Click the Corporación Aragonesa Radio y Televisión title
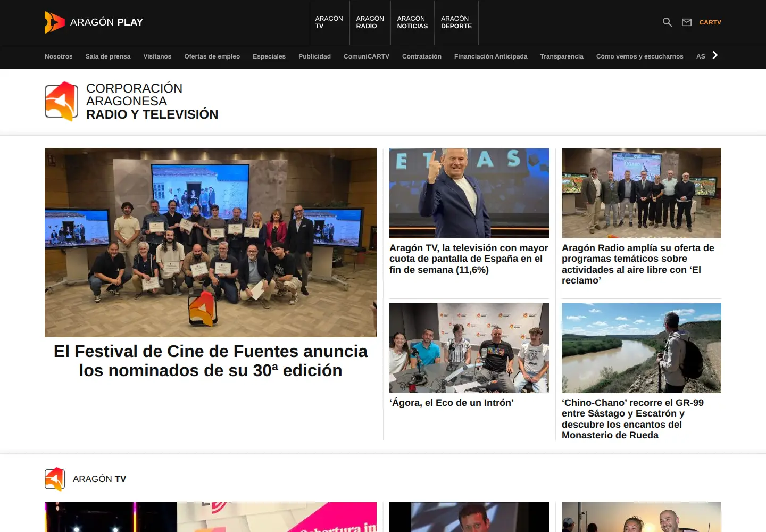The height and width of the screenshot is (532, 766). click(152, 101)
